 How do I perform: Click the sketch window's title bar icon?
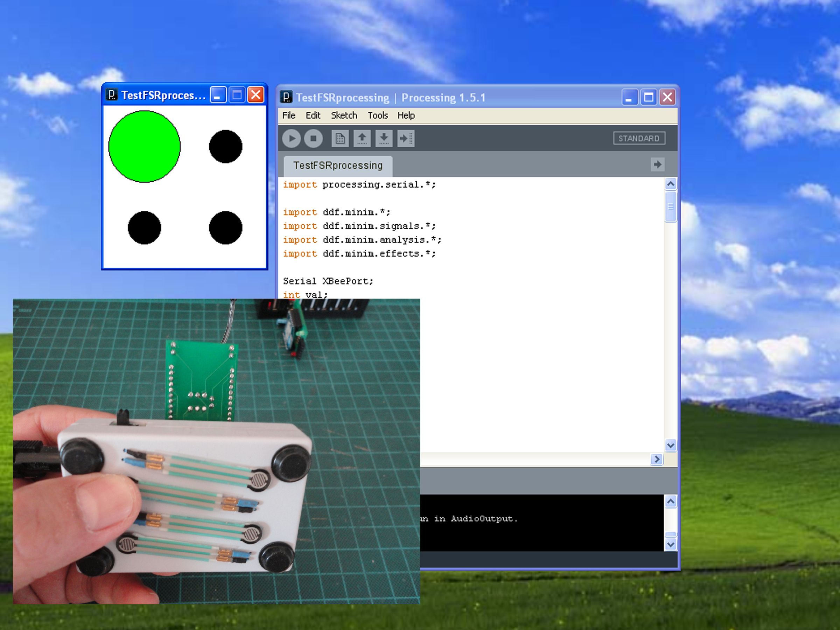pyautogui.click(x=112, y=94)
